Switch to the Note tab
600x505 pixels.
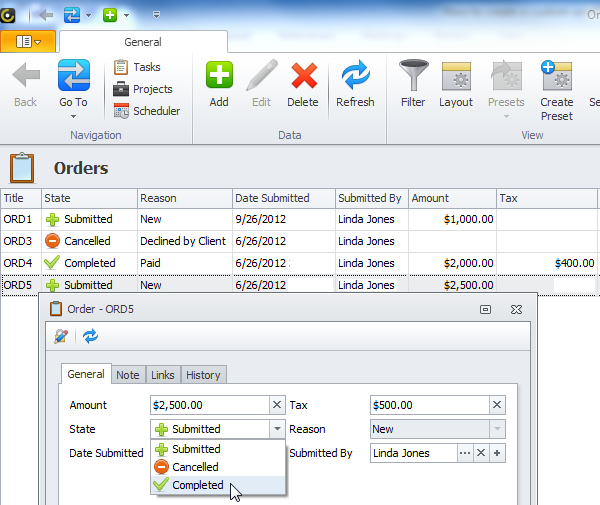(x=128, y=375)
